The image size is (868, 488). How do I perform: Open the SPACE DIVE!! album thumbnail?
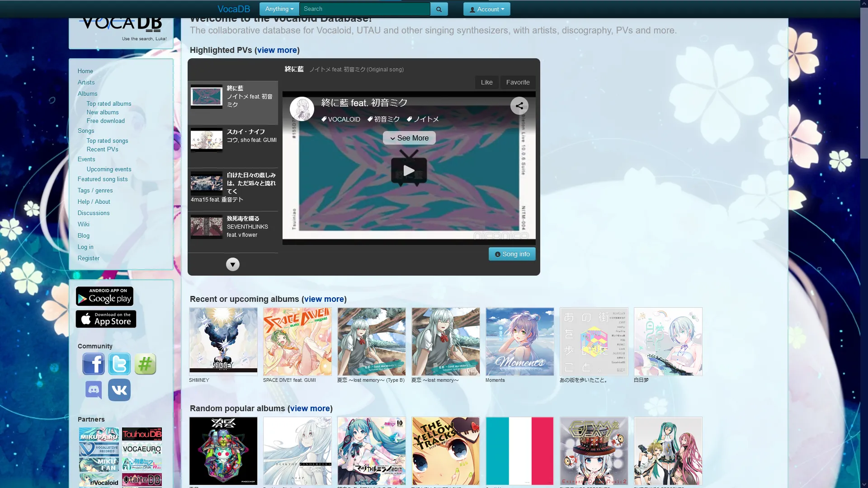click(x=297, y=342)
